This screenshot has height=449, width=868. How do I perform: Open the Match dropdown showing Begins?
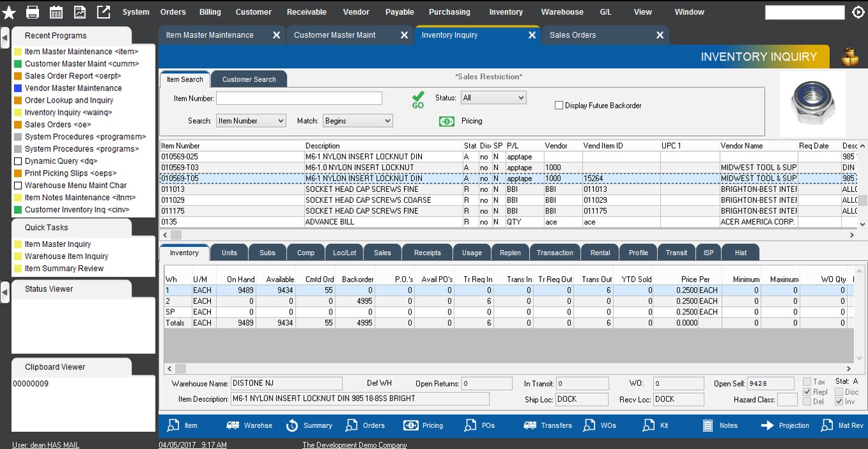(x=358, y=121)
